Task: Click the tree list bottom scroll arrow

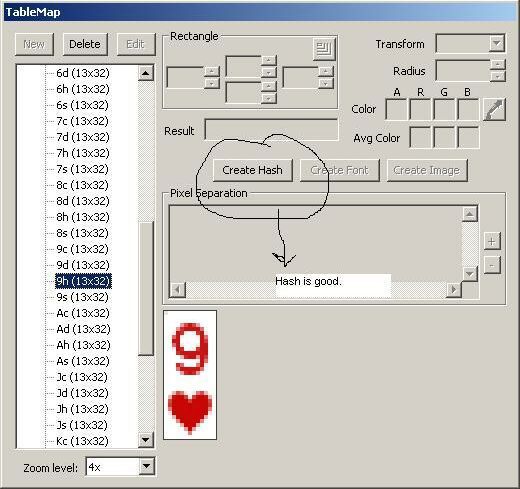Action: pos(146,440)
